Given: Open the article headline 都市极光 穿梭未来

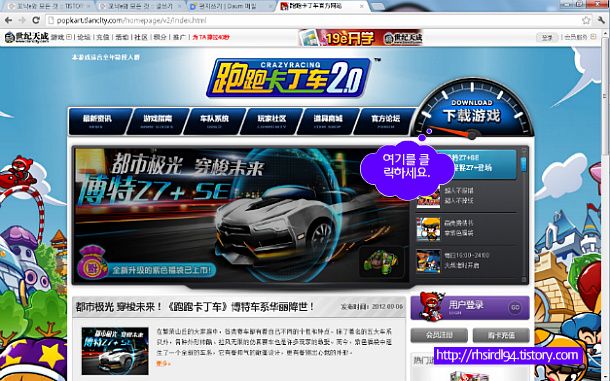Looking at the screenshot, I should coord(195,307).
